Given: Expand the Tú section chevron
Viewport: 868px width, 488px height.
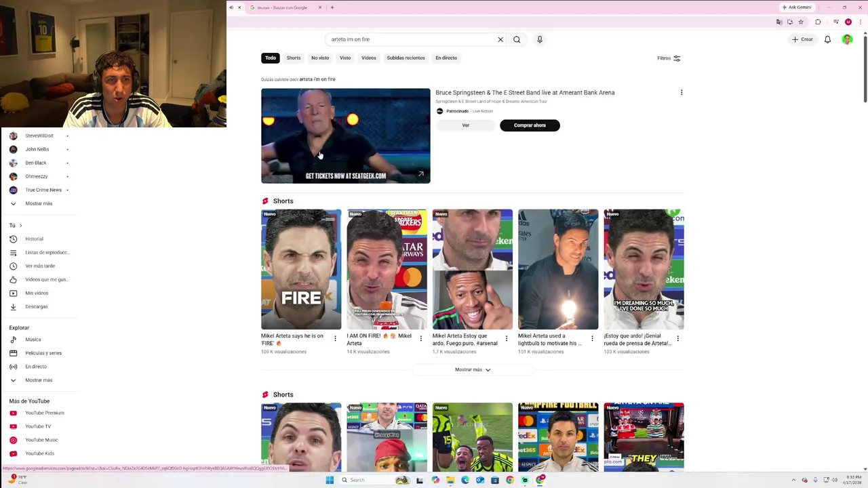Looking at the screenshot, I should (20, 226).
